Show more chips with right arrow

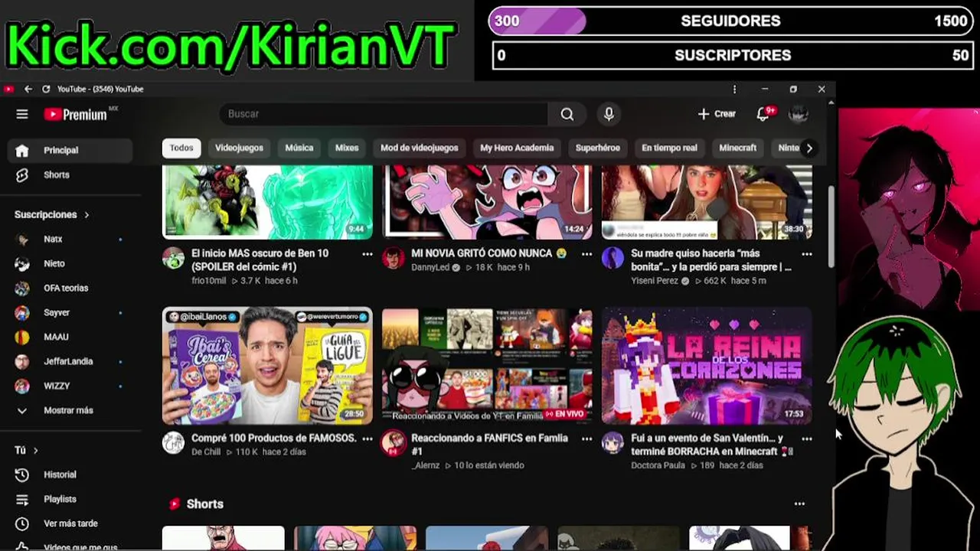pos(809,148)
